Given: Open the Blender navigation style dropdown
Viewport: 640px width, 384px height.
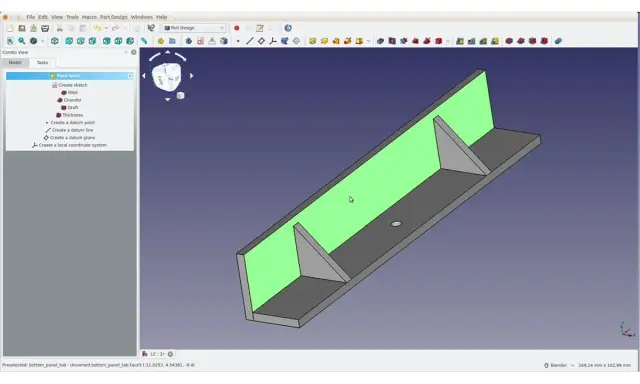Looking at the screenshot, I should point(560,365).
